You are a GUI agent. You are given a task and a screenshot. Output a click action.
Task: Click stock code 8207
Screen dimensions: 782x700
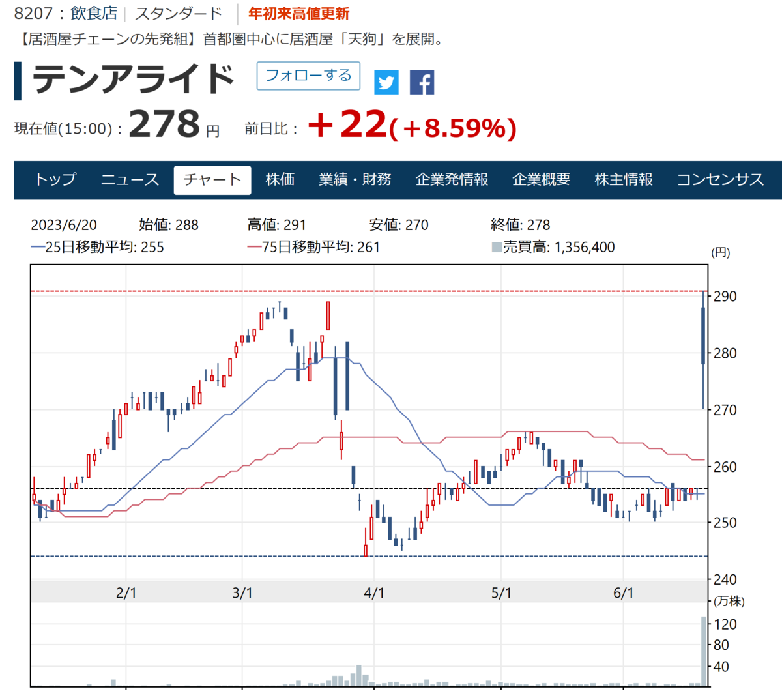(33, 13)
